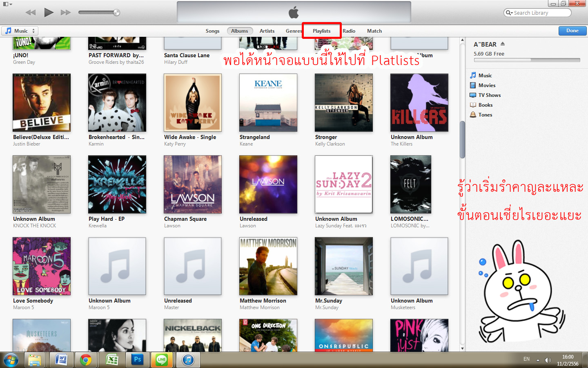Open Mr.Sunday album cover
Image resolution: width=588 pixels, height=368 pixels.
click(x=344, y=266)
